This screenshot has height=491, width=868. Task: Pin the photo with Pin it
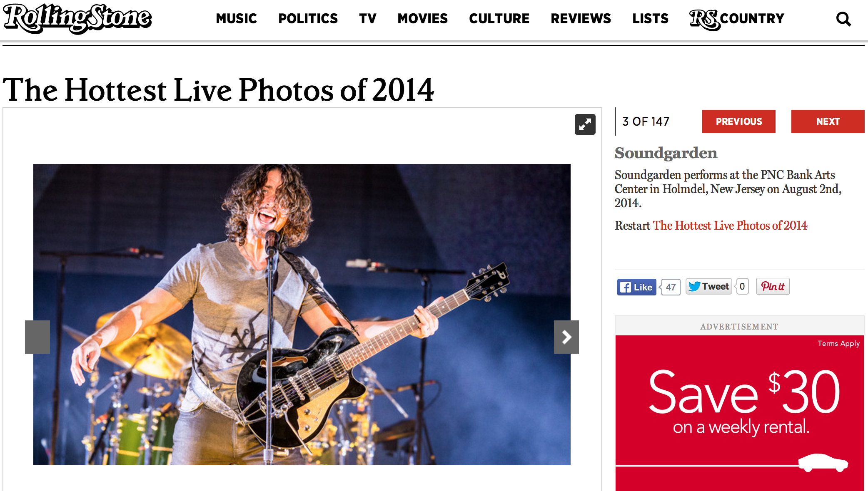773,286
